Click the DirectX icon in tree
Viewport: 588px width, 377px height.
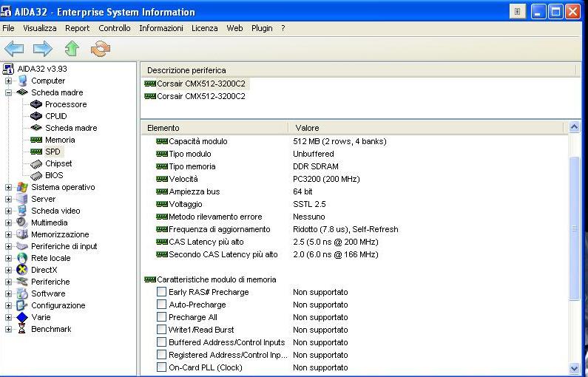pyautogui.click(x=22, y=270)
